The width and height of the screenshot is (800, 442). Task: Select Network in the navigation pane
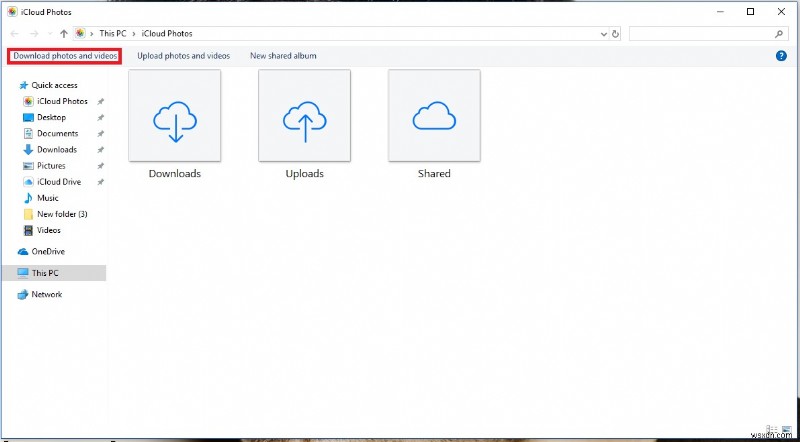click(47, 294)
